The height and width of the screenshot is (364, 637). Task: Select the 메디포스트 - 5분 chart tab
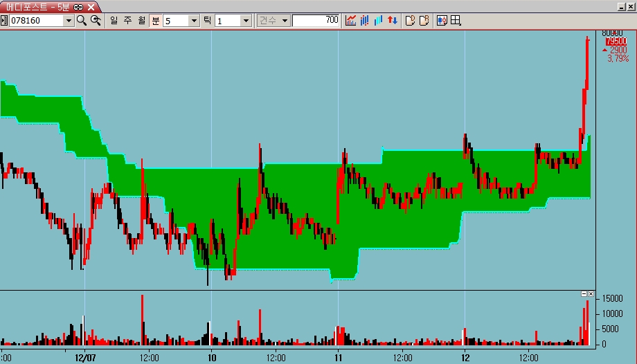(x=38, y=7)
